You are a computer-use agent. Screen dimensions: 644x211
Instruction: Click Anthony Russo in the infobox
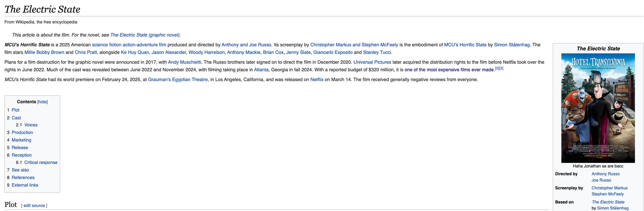pyautogui.click(x=605, y=174)
